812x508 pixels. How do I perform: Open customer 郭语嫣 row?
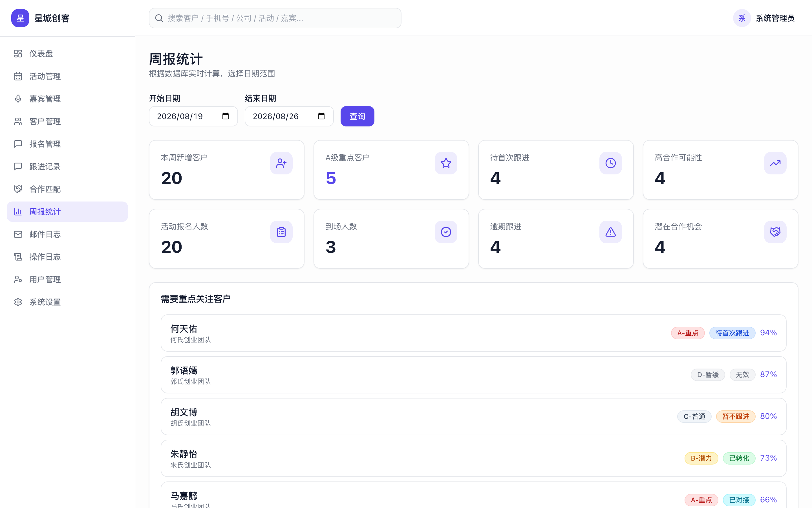tap(473, 375)
